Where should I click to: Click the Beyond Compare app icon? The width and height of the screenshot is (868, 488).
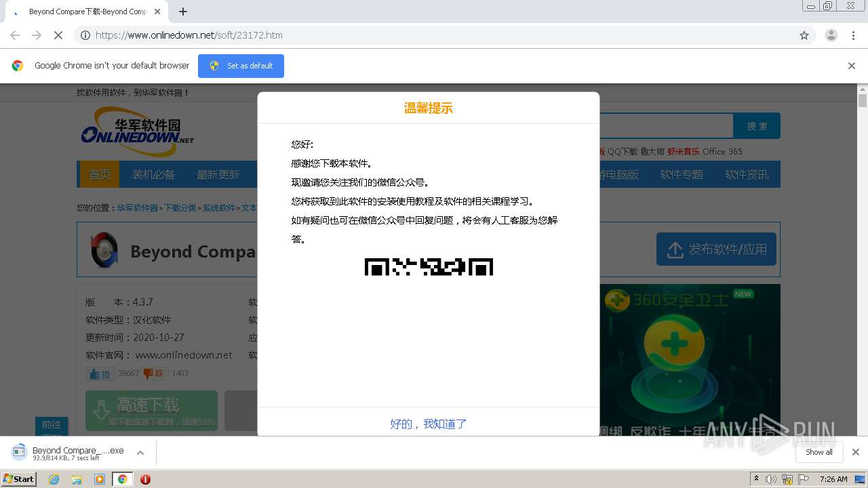coord(105,250)
